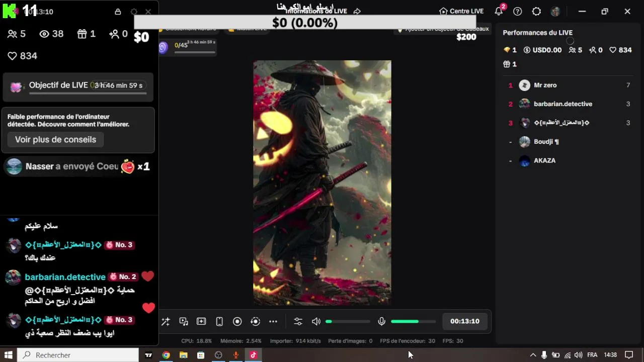Click the media and music source icon
The width and height of the screenshot is (644, 362).
coord(184,321)
